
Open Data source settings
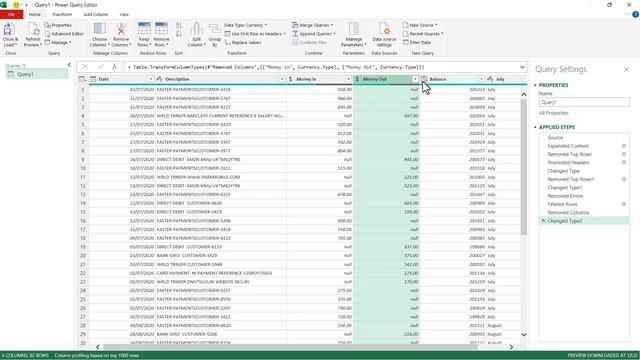[384, 35]
